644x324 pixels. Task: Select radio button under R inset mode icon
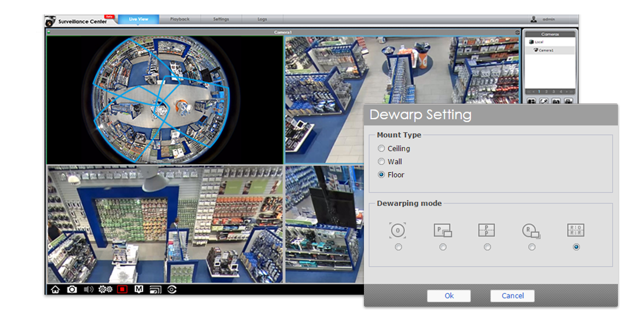tap(532, 247)
